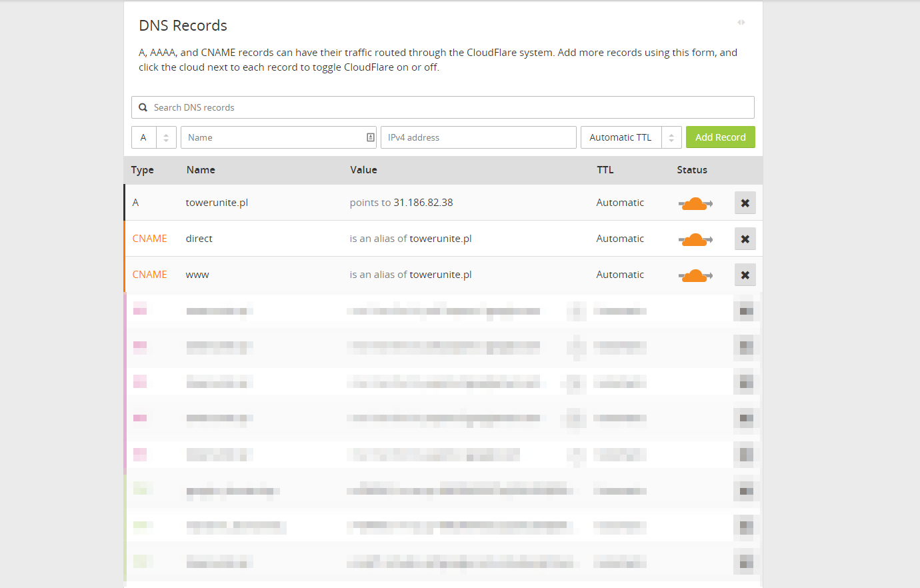Click the magnifier icon in DNS search bar
Screen dimensions: 920x588
(143, 107)
